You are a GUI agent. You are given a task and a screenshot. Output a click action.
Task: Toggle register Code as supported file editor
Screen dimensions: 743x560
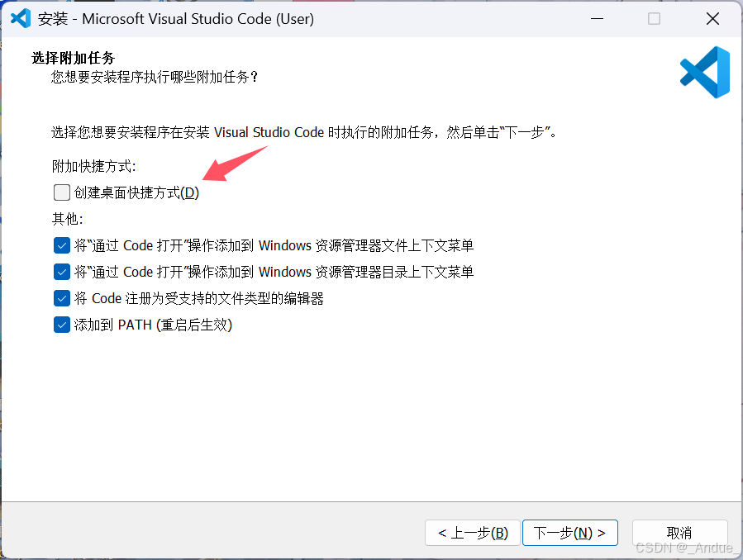point(62,299)
